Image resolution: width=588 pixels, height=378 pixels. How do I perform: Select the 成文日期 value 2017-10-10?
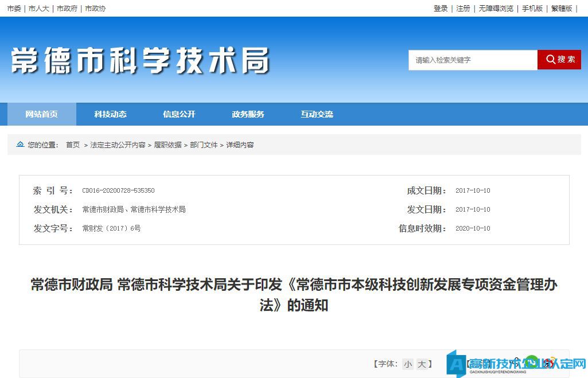click(x=473, y=190)
